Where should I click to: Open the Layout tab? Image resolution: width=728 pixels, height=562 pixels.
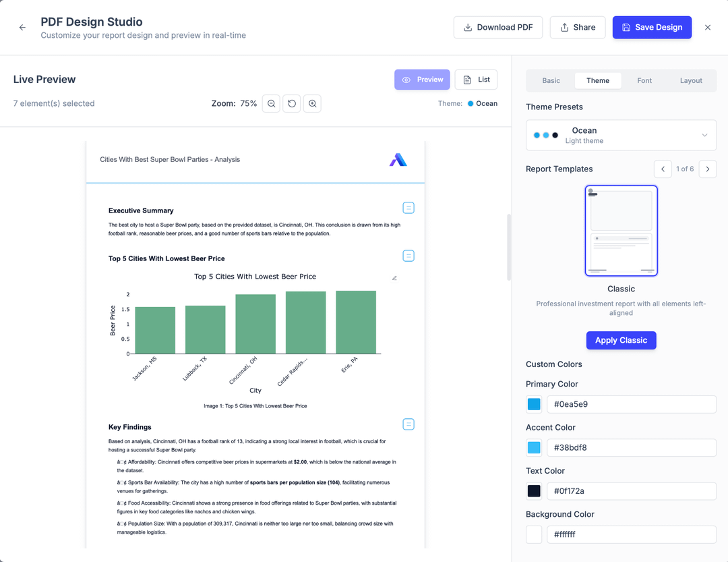tap(691, 80)
